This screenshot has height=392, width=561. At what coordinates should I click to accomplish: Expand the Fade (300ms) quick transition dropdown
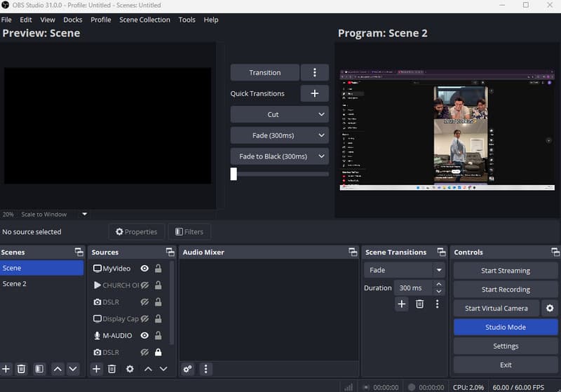click(321, 135)
